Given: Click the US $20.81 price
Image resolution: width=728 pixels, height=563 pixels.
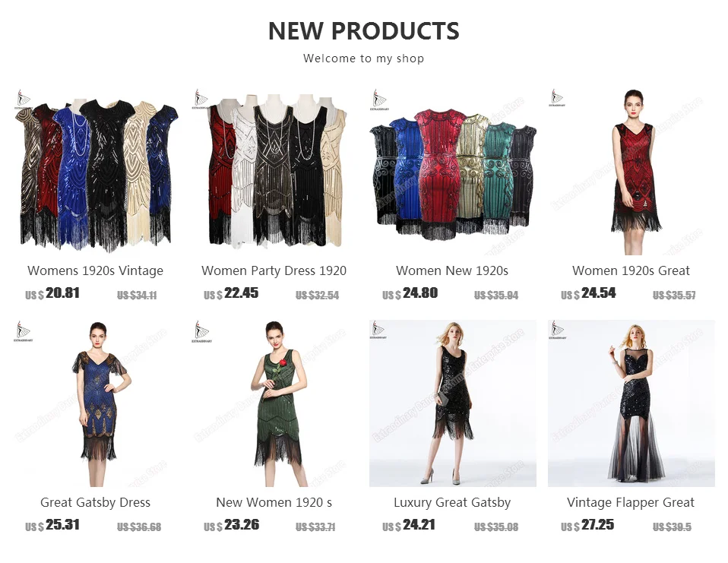Looking at the screenshot, I should pyautogui.click(x=52, y=293).
